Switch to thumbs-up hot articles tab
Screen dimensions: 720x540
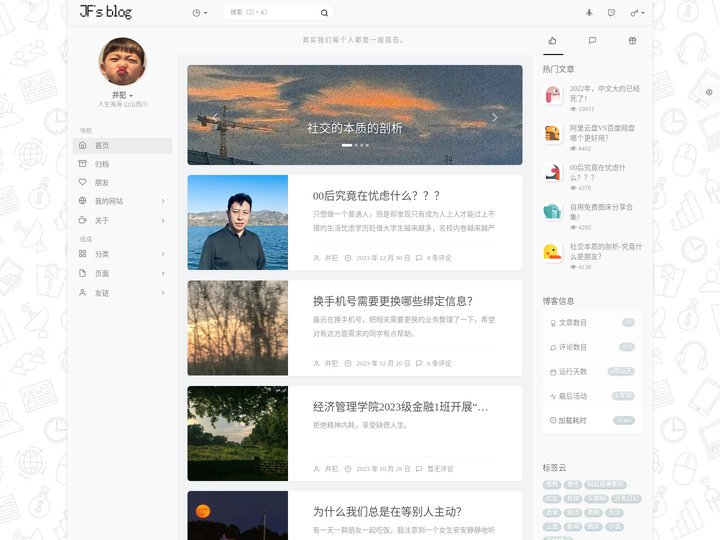pos(552,41)
